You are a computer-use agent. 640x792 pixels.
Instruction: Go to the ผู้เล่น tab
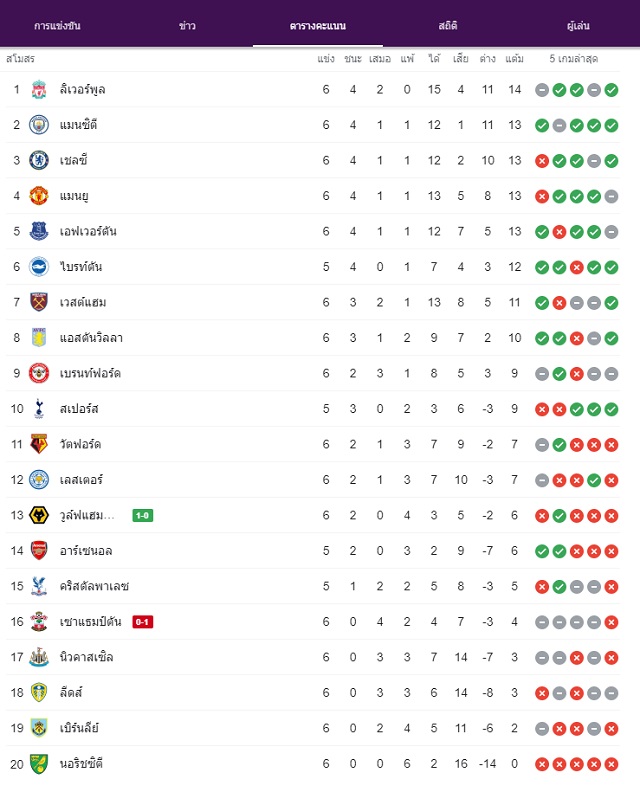click(x=578, y=26)
